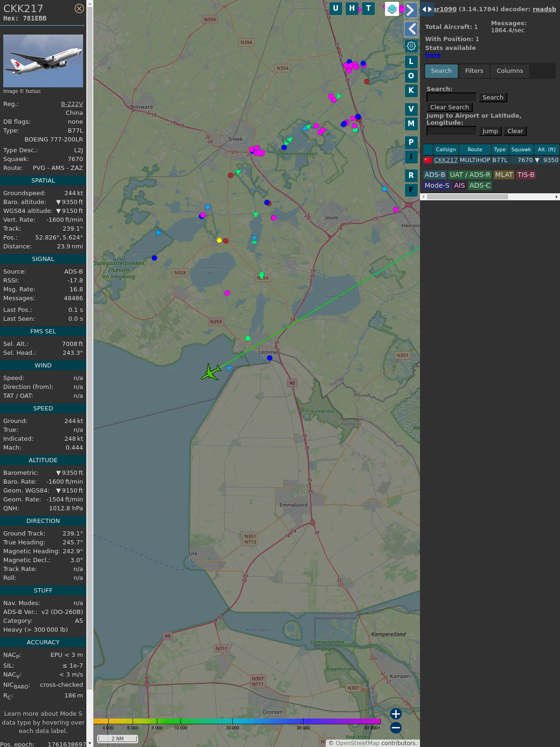Click the Clear Search button
The height and width of the screenshot is (747, 560).
coord(449,107)
